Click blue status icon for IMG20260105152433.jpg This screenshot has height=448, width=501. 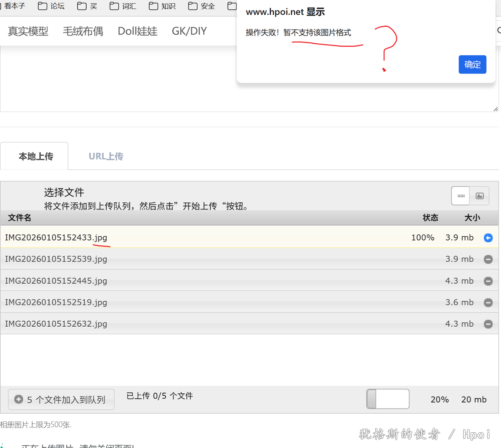click(x=488, y=238)
